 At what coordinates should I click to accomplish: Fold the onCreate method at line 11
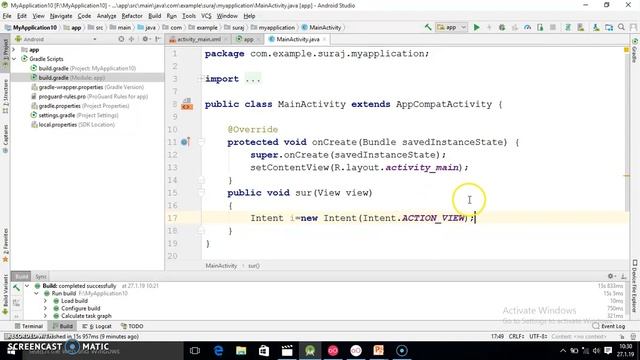201,142
